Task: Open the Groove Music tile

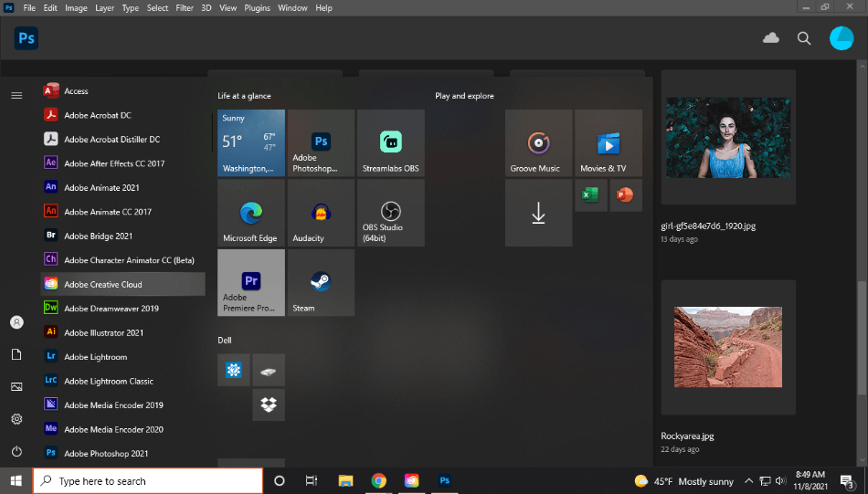Action: pos(539,143)
